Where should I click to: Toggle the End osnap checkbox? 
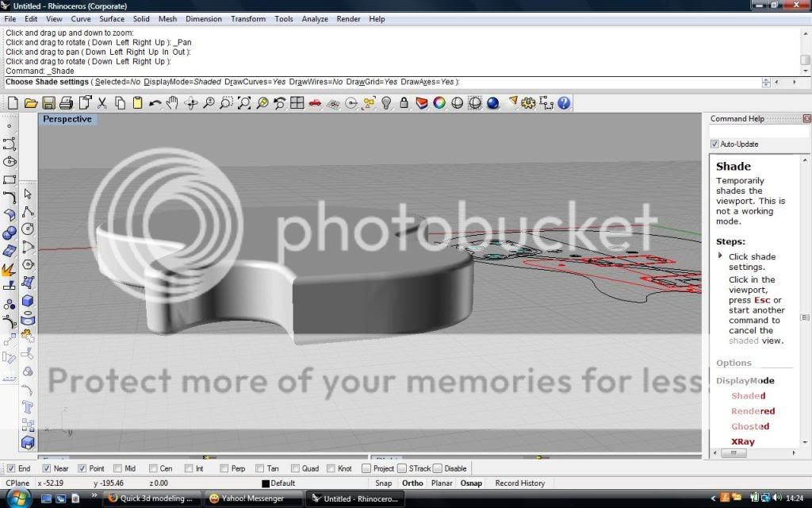point(11,468)
